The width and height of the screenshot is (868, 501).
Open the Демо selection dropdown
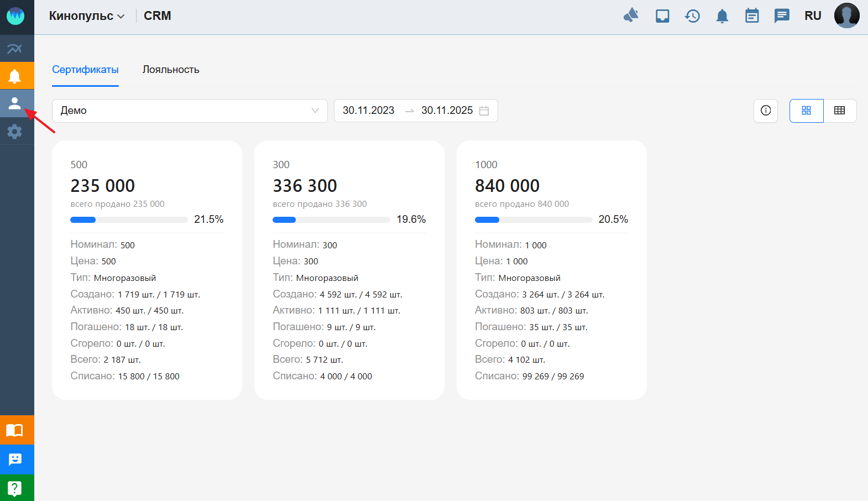coord(190,111)
